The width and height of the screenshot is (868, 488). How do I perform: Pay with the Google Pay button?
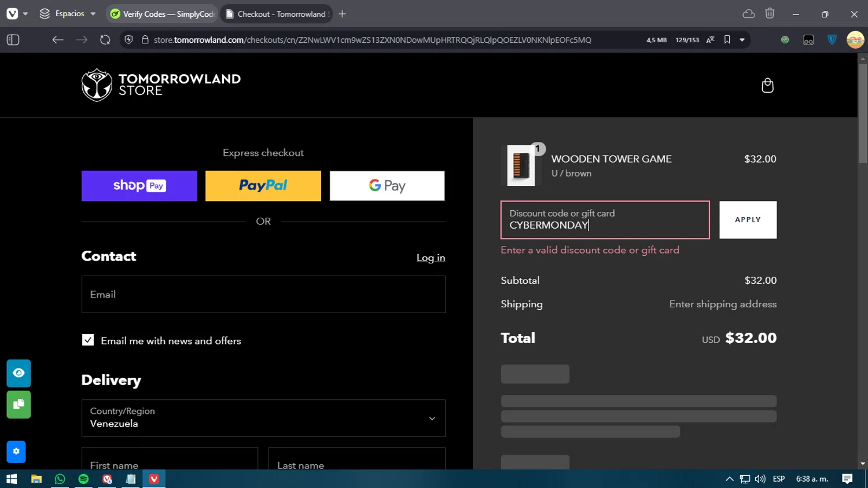[387, 186]
